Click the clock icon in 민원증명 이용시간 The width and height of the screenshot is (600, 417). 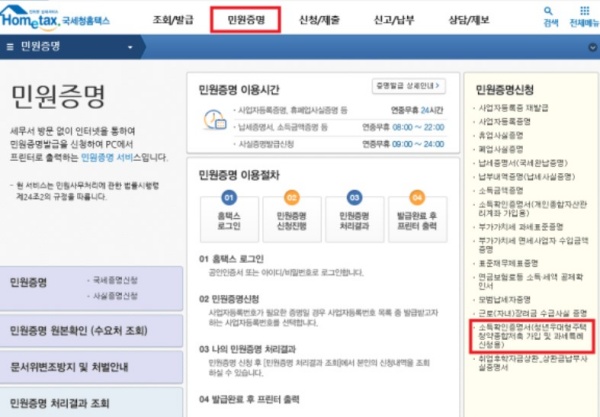(214, 120)
